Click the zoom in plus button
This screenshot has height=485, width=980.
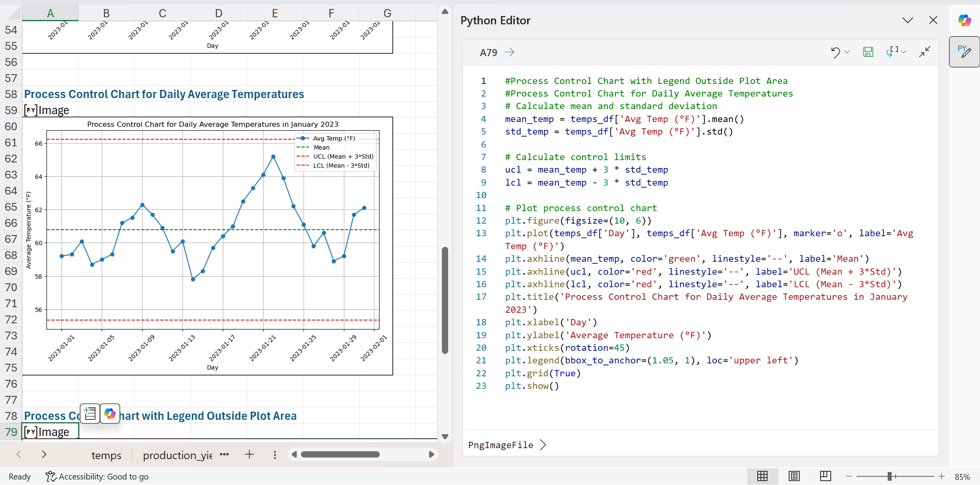click(x=942, y=476)
